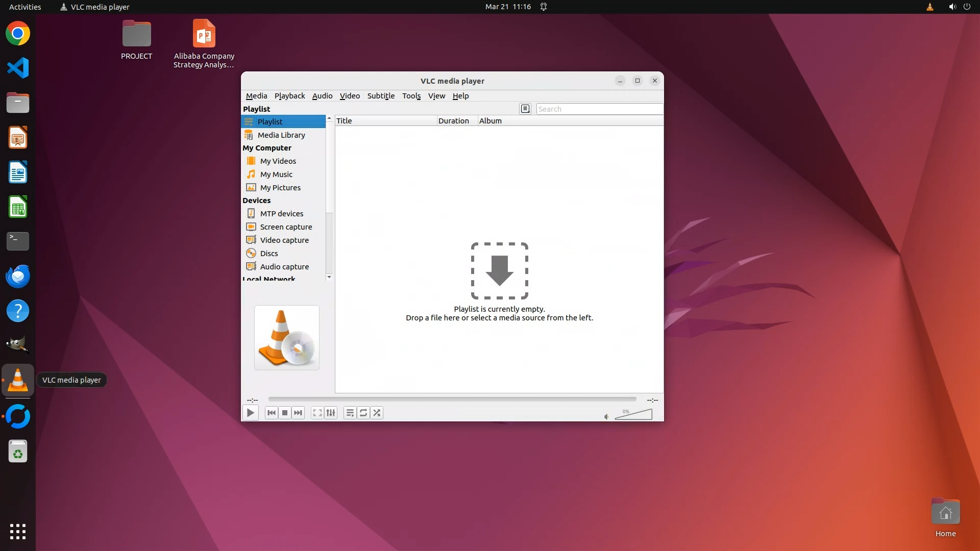Click the volume level slider
The image size is (980, 551).
633,415
